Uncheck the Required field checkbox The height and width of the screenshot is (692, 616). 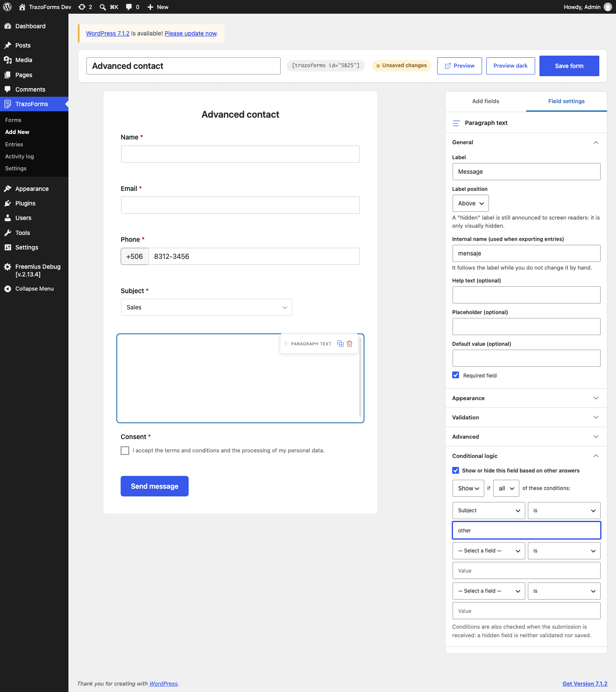click(456, 375)
